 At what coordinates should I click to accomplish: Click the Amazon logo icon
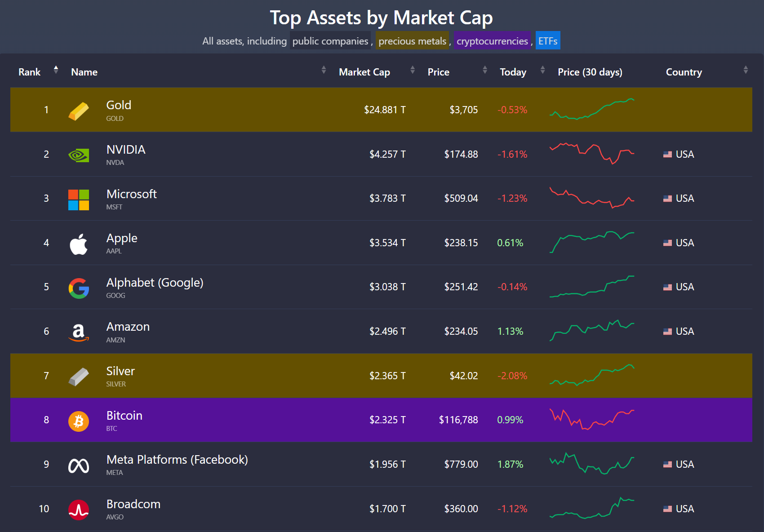pyautogui.click(x=79, y=332)
